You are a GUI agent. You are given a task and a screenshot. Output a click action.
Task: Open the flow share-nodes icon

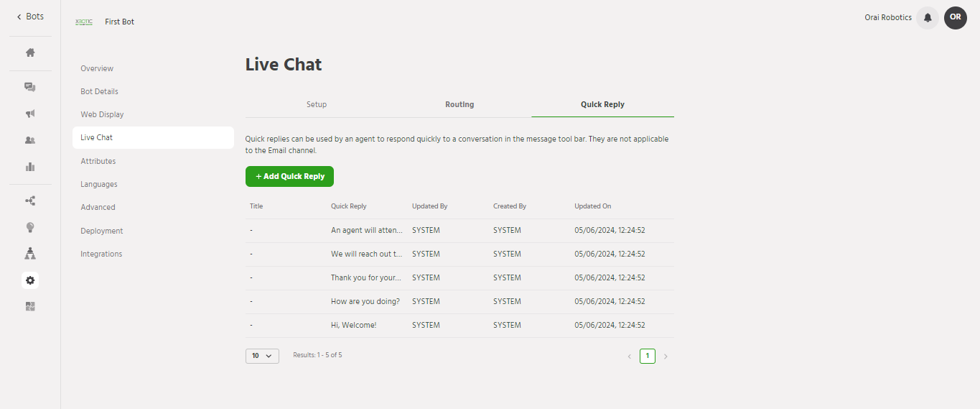pyautogui.click(x=30, y=201)
